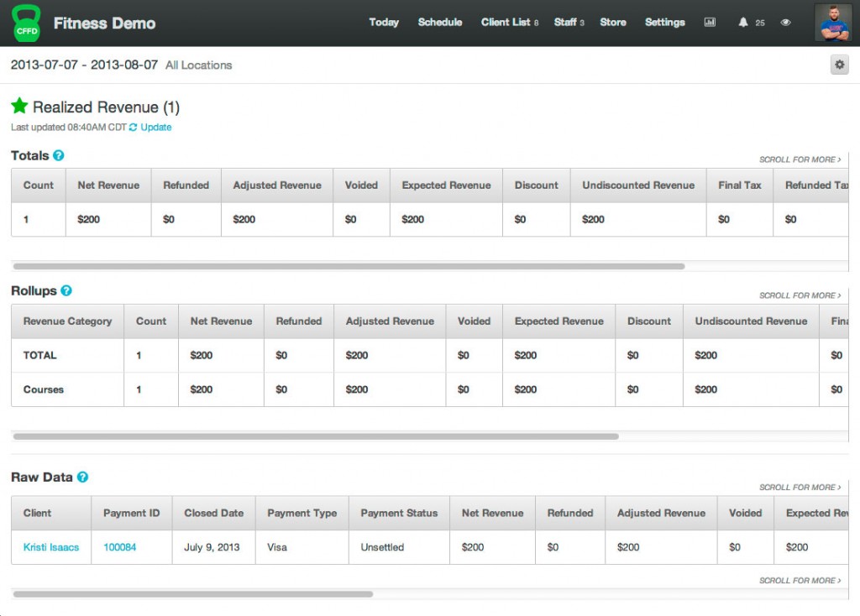Change the date range 2013-07-07 - 2013-08-07

[x=84, y=65]
